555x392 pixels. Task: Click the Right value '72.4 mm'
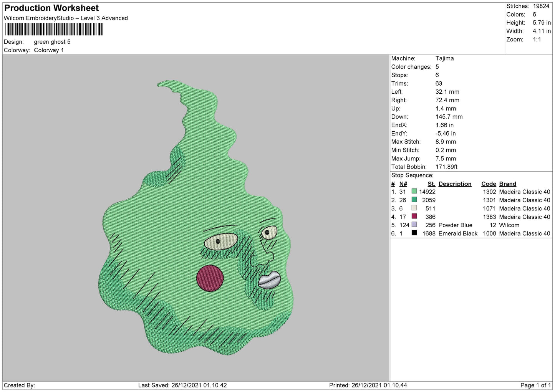click(447, 100)
